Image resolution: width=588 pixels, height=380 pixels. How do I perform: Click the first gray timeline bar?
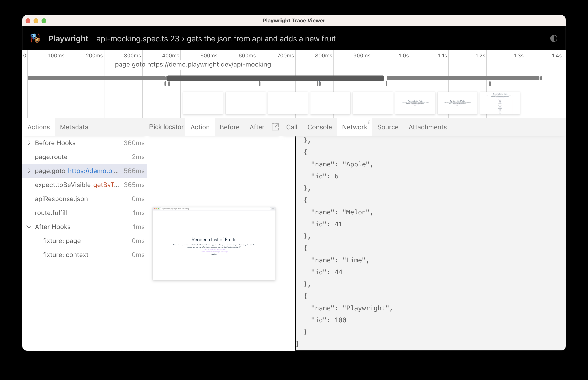[x=97, y=78]
